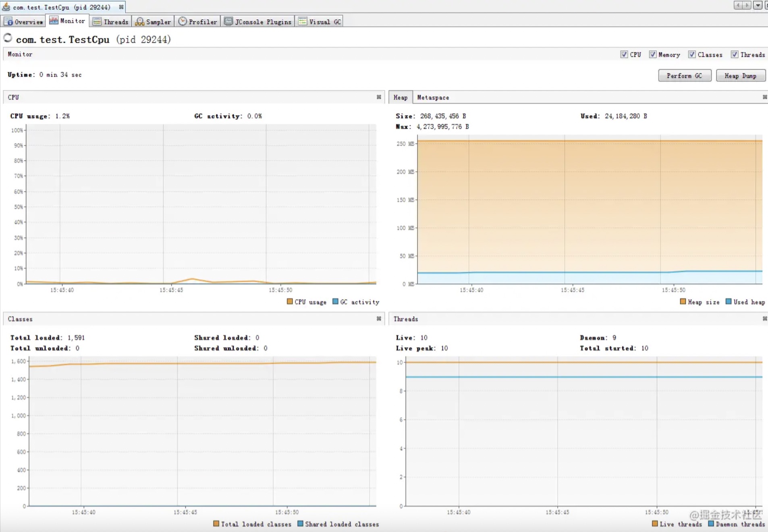Click Live threads legend swatch

(655, 524)
